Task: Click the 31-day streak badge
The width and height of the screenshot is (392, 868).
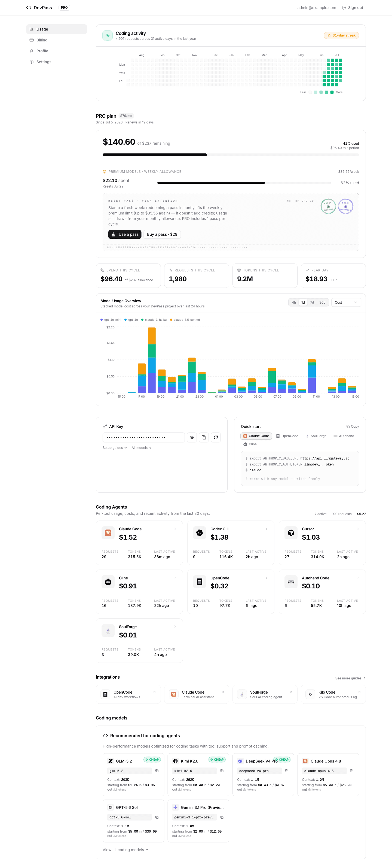Action: point(341,35)
